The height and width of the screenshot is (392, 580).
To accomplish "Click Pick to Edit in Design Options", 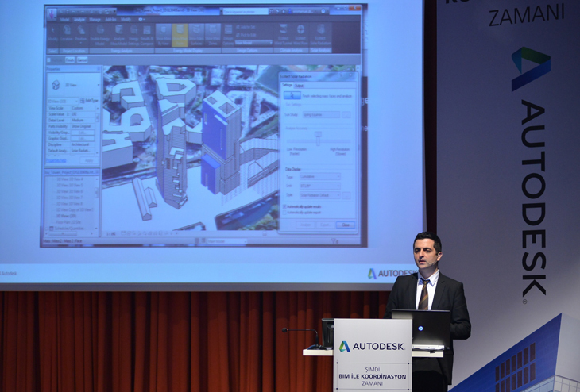I will [246, 35].
